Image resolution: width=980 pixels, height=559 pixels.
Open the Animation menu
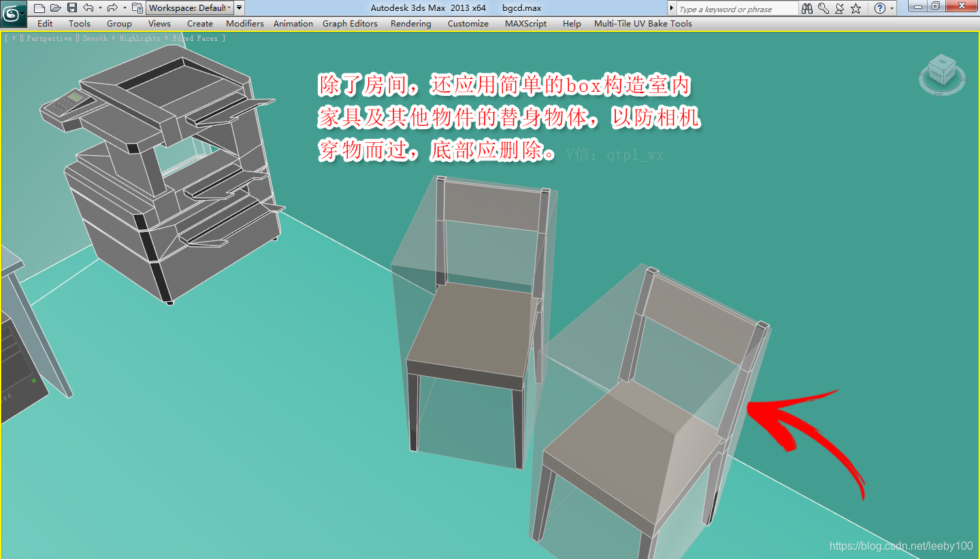click(x=293, y=23)
